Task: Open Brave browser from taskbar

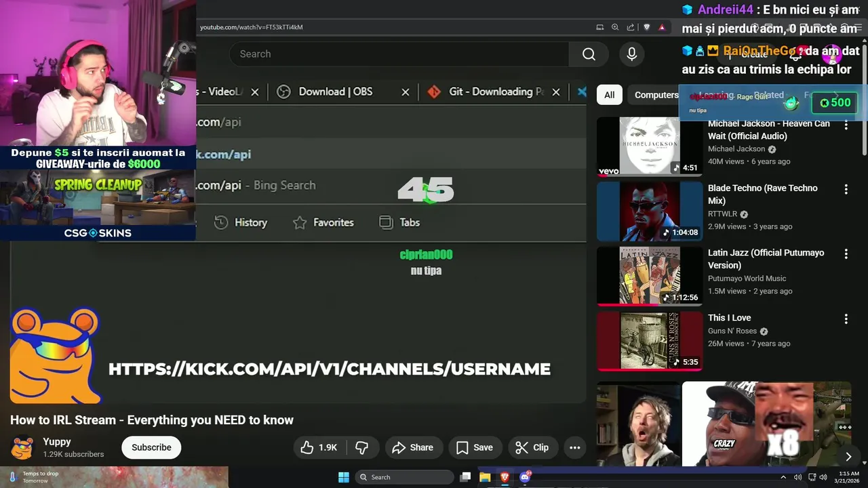Action: [x=505, y=477]
